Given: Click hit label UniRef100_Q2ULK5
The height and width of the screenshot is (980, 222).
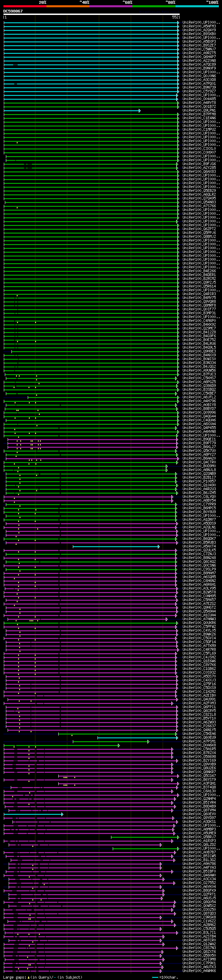Looking at the screenshot, I should click(199, 550).
